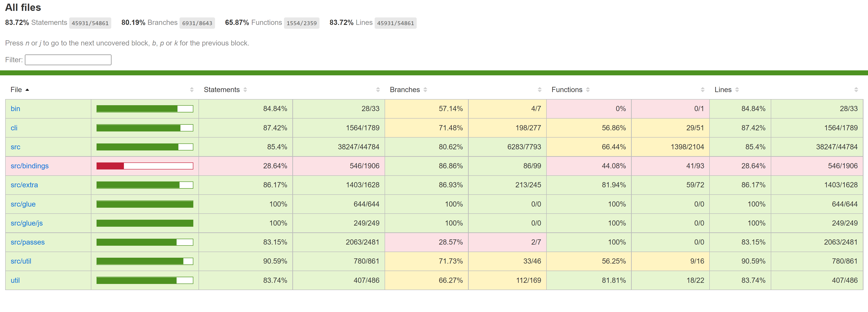Click sort icon at far right of table header
The height and width of the screenshot is (312, 868).
click(x=856, y=90)
